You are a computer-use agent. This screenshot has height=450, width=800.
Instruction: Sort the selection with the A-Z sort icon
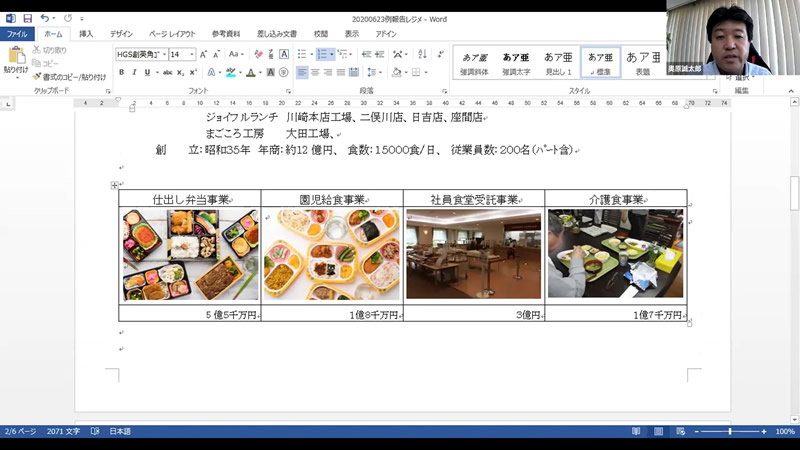(x=422, y=54)
